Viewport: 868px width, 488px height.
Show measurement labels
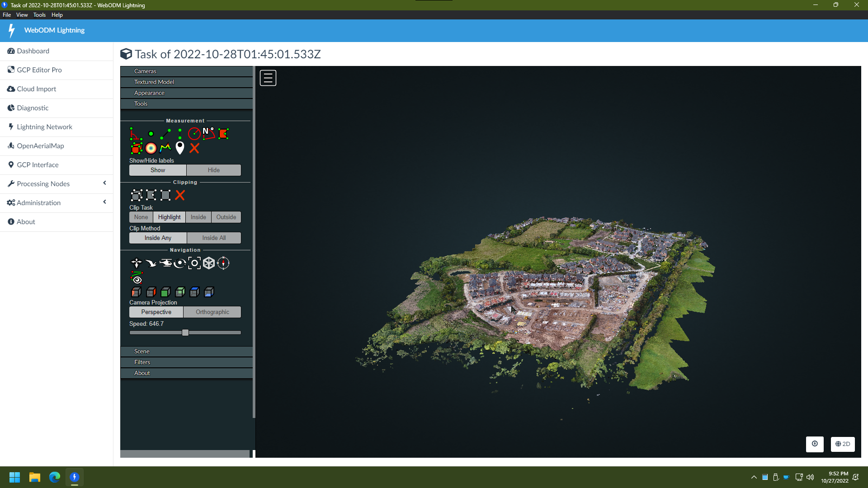pyautogui.click(x=157, y=170)
